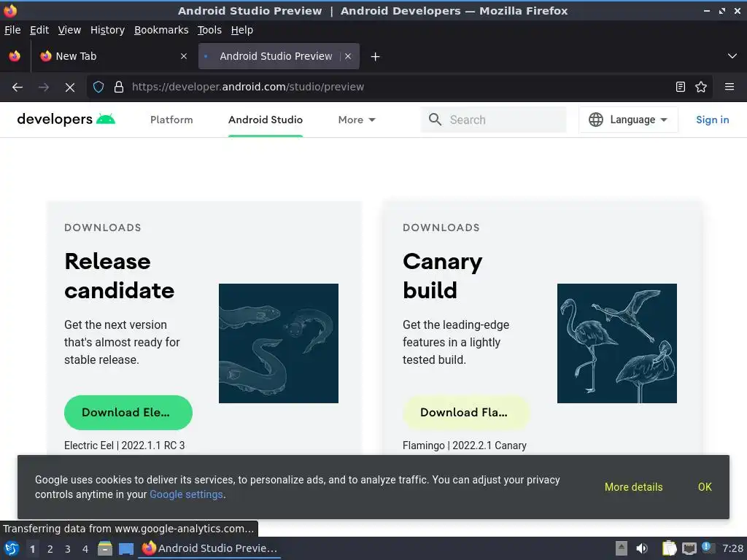747x560 pixels.
Task: Click Sign in link
Action: [712, 120]
